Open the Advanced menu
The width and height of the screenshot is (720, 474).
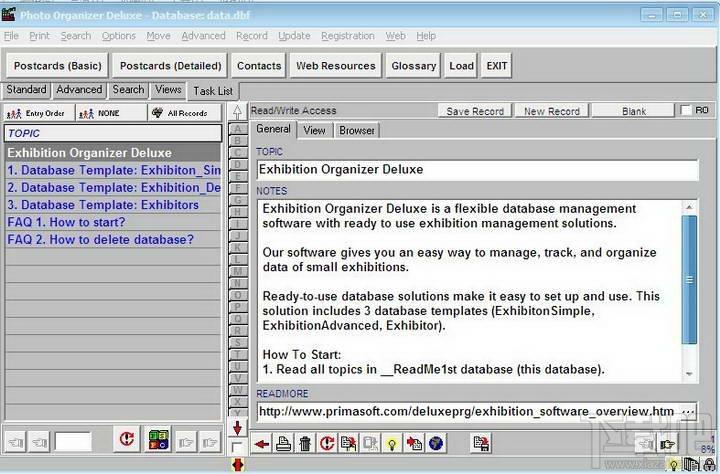coord(203,36)
